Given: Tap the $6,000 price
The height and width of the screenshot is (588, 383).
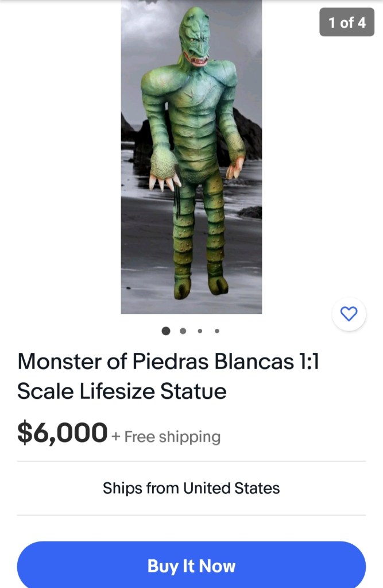Looking at the screenshot, I should pos(62,432).
